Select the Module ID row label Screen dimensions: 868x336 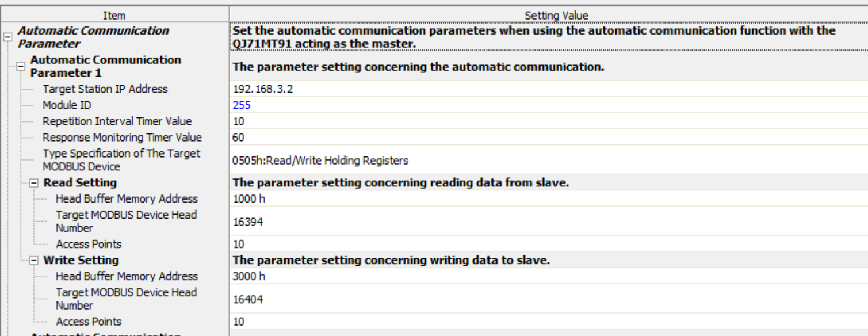(67, 105)
